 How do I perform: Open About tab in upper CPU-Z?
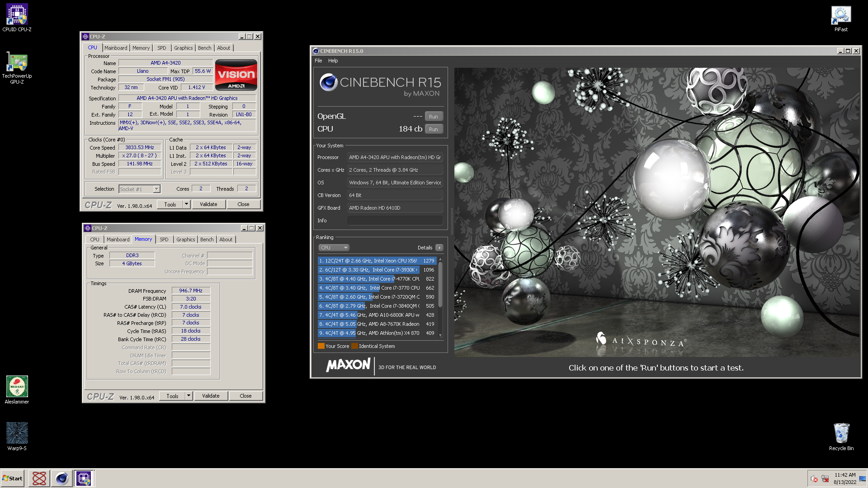224,48
